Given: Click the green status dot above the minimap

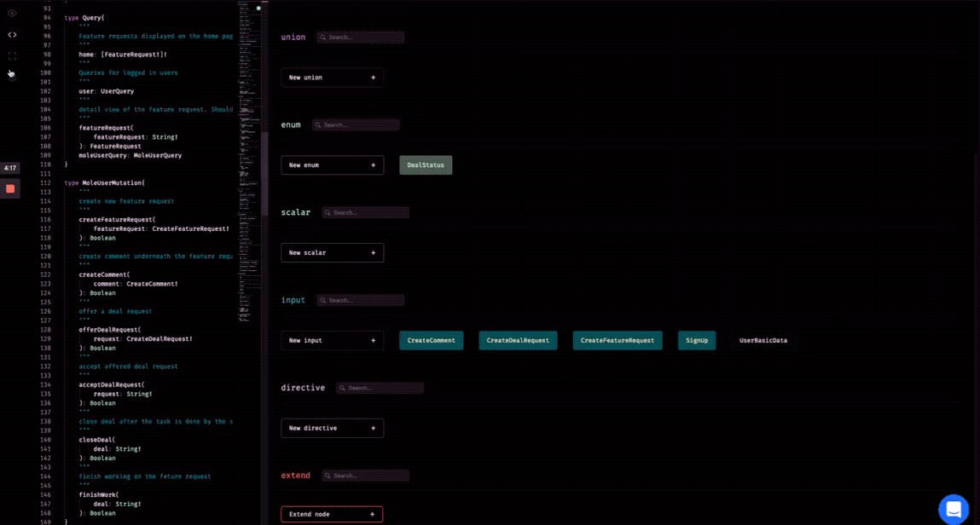Looking at the screenshot, I should [258, 9].
